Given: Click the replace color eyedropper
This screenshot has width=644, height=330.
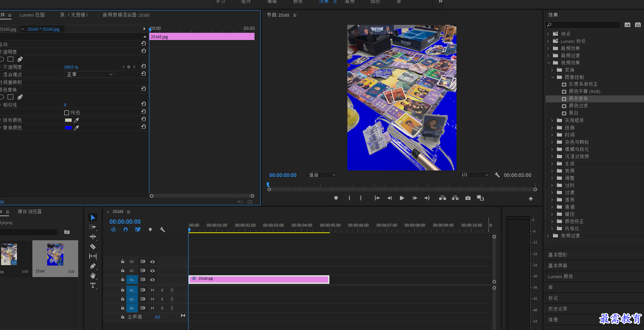Looking at the screenshot, I should (x=76, y=128).
